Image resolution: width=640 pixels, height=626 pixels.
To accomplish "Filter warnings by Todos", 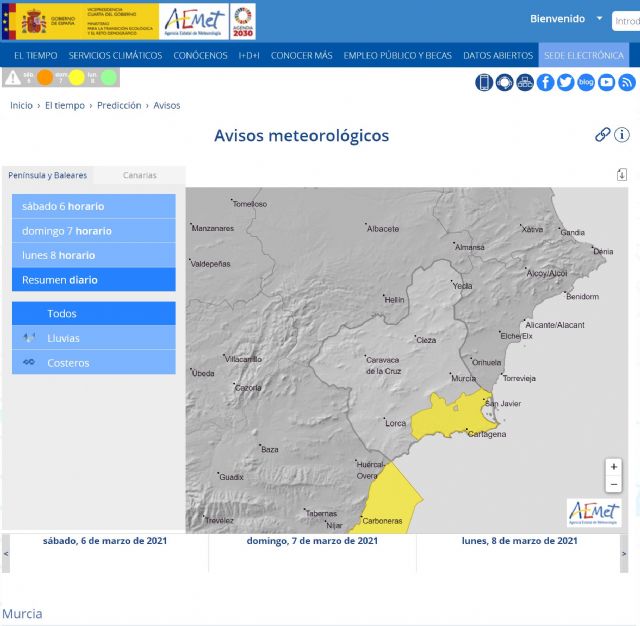I will 94,313.
